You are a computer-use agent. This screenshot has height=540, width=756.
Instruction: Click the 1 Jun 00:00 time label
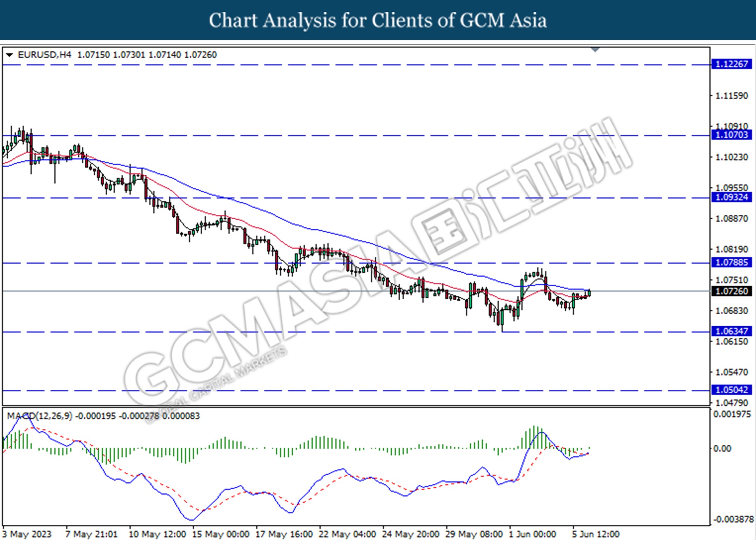click(x=533, y=534)
